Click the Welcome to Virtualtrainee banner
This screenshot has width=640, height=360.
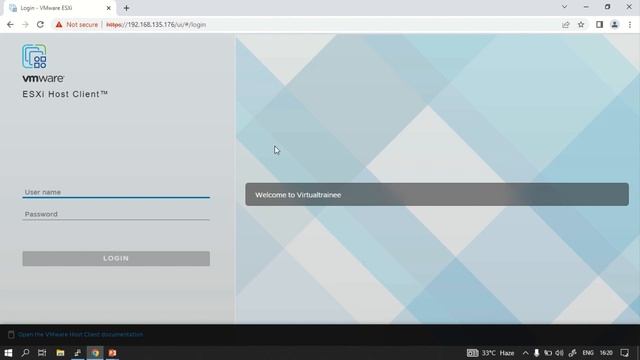pyautogui.click(x=437, y=195)
